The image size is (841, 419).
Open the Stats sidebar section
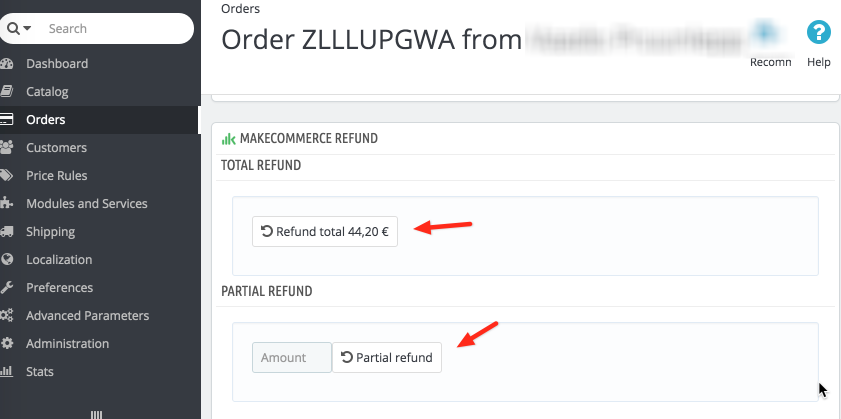pos(40,371)
